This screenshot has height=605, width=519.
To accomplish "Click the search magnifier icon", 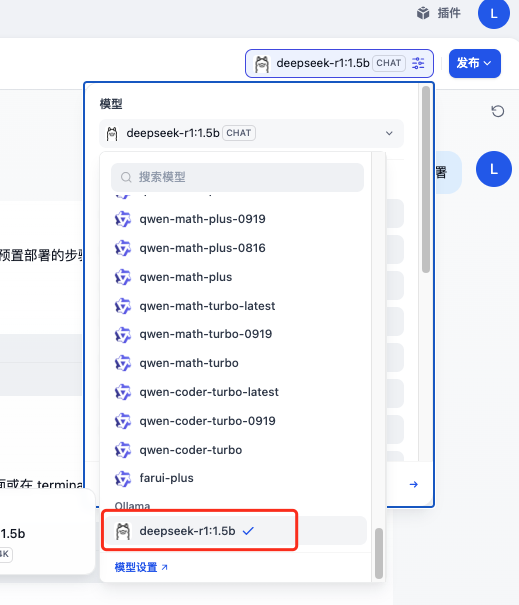I will click(126, 177).
